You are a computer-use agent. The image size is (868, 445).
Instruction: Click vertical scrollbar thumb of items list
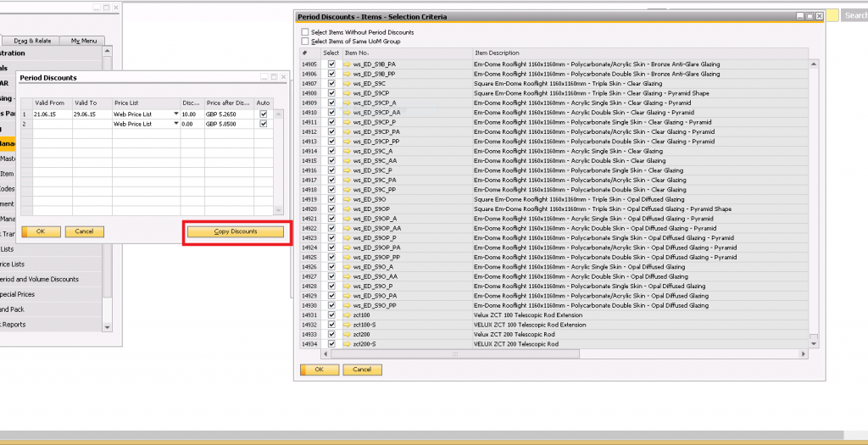[x=813, y=337]
